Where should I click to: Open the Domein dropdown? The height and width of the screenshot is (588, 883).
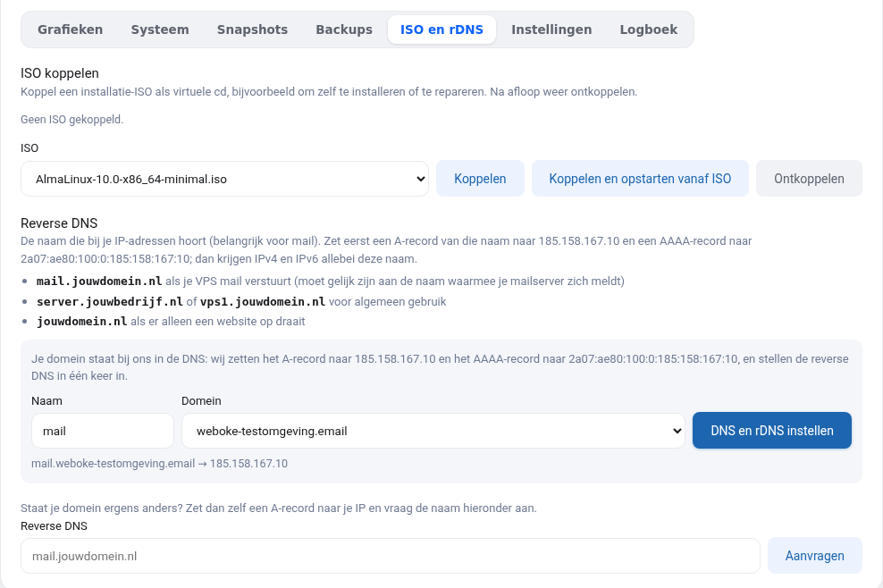point(433,431)
